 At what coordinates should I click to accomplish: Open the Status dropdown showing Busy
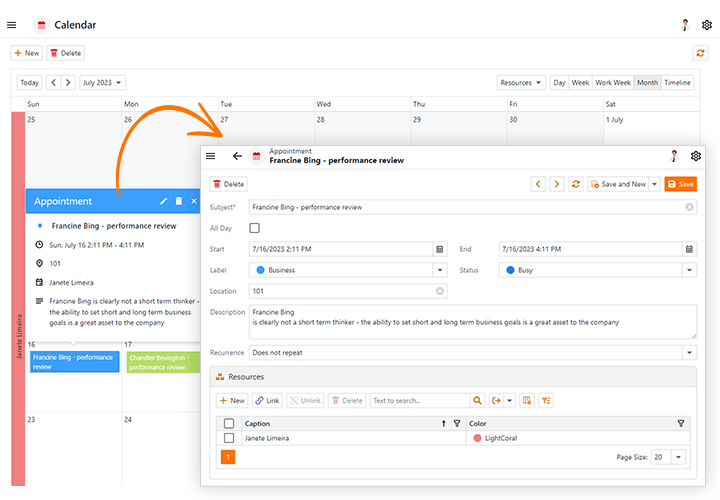click(689, 270)
